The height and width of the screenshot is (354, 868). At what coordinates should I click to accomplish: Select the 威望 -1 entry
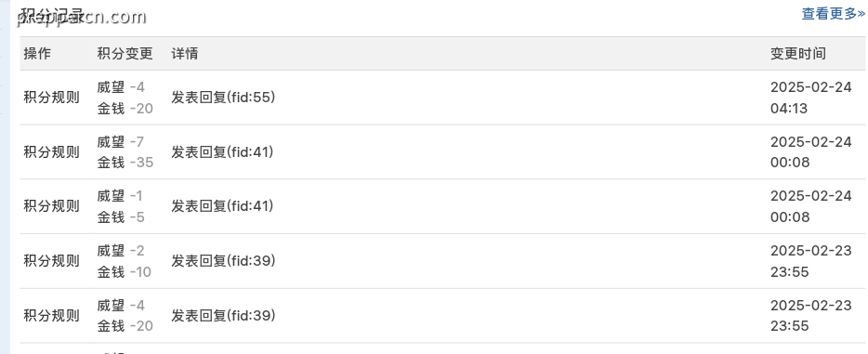tap(120, 196)
